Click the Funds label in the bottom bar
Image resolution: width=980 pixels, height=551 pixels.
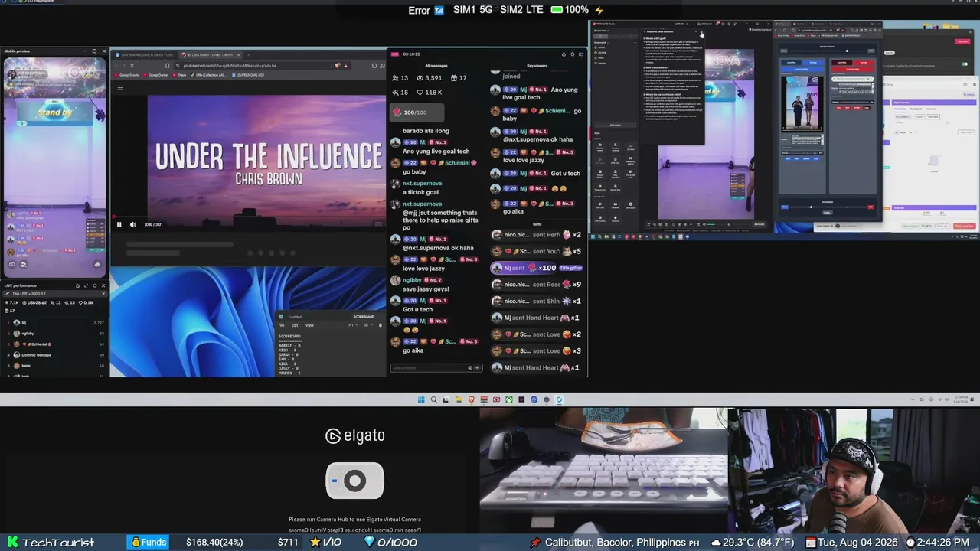(x=149, y=542)
